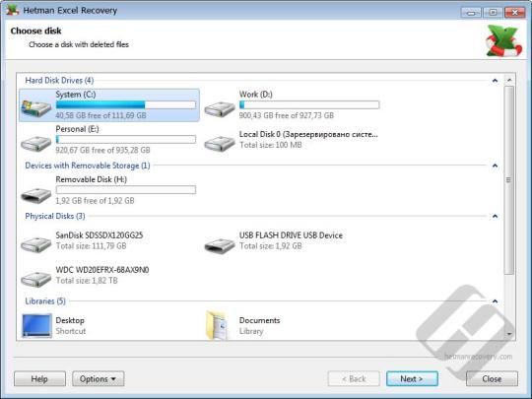Click the '920,67 GB free of 935,28 GB' text
The image size is (532, 399).
(x=102, y=151)
